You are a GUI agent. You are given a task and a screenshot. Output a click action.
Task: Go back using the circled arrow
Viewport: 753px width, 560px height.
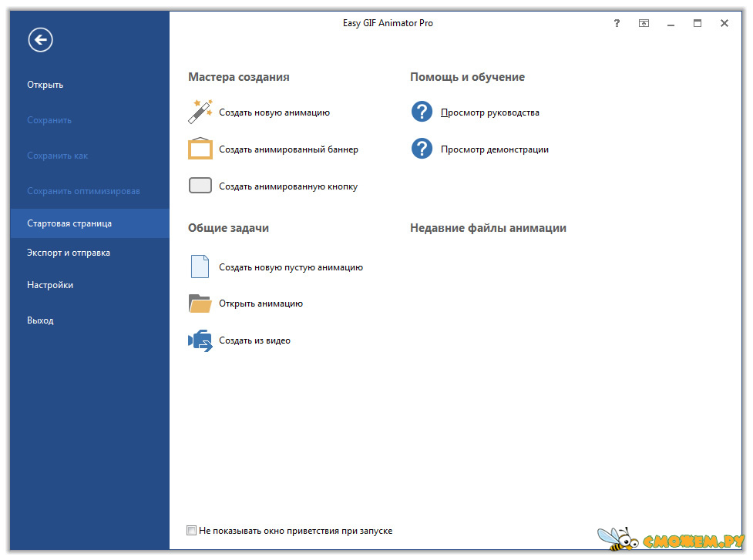[40, 40]
